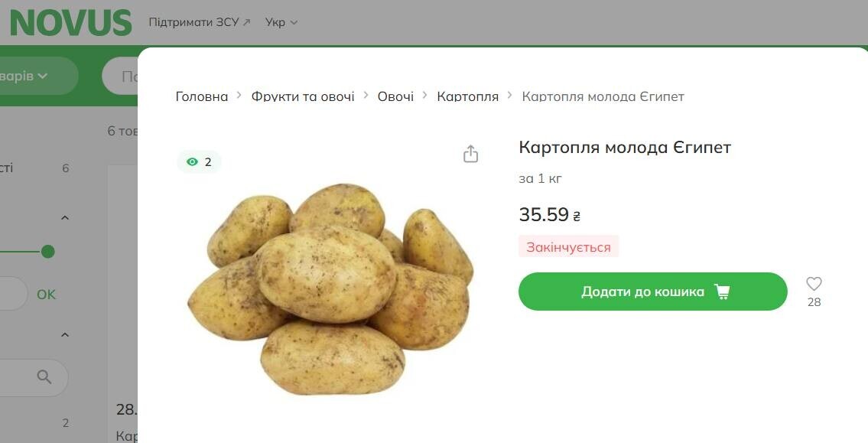Image resolution: width=868 pixels, height=443 pixels.
Task: Click the share icon above potato image
Action: 470,153
